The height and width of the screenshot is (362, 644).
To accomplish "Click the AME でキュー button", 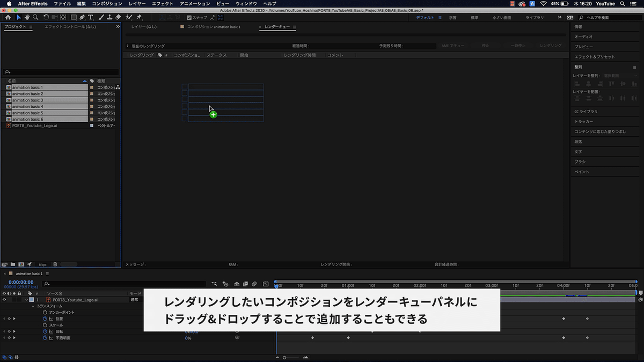I will pos(453,46).
